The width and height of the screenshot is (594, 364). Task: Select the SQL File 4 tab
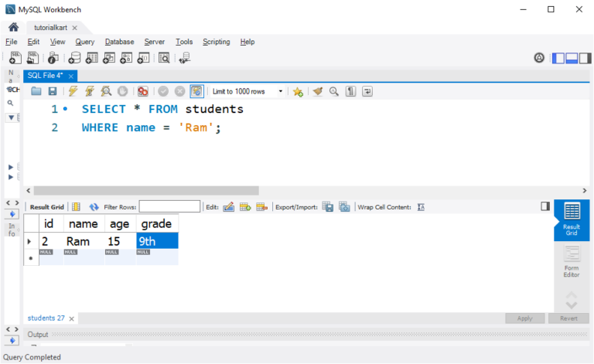45,76
